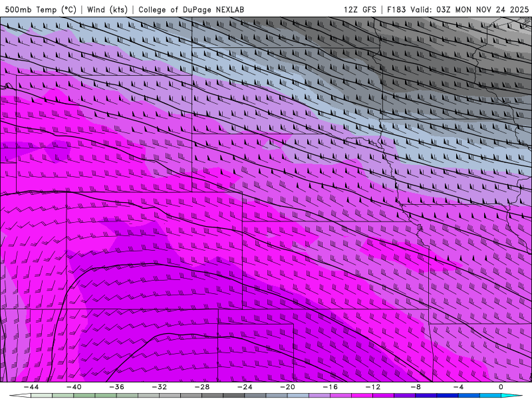Image resolution: width=532 pixels, height=399 pixels.
Task: Select the "College of DuPage NEXLAB" text
Action: (x=191, y=9)
